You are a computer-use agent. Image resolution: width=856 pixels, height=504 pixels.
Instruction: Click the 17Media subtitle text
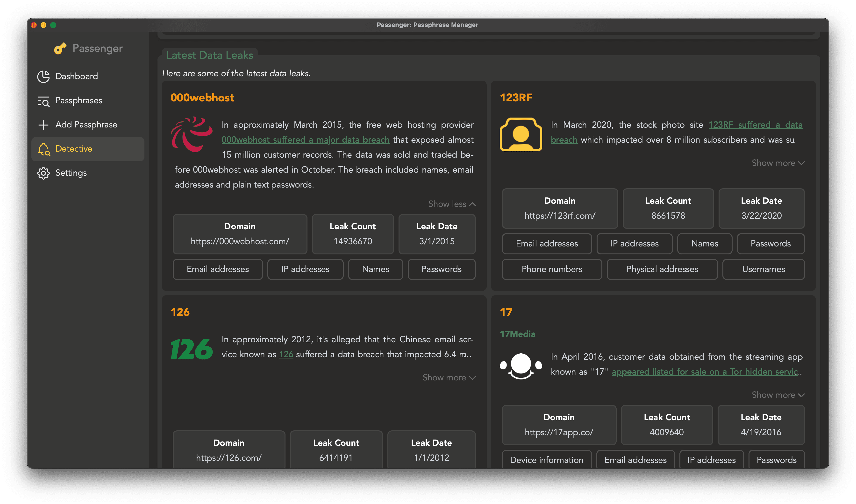pos(518,334)
